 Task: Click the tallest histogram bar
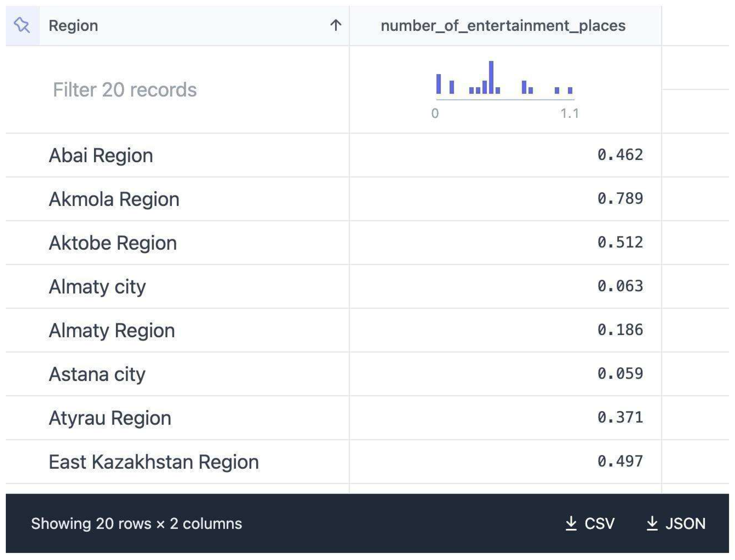point(491,77)
